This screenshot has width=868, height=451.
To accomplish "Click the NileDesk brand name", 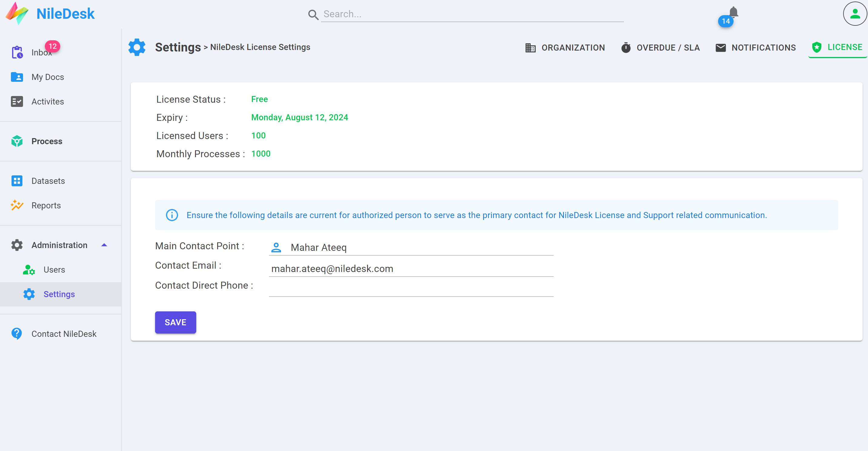I will point(65,14).
